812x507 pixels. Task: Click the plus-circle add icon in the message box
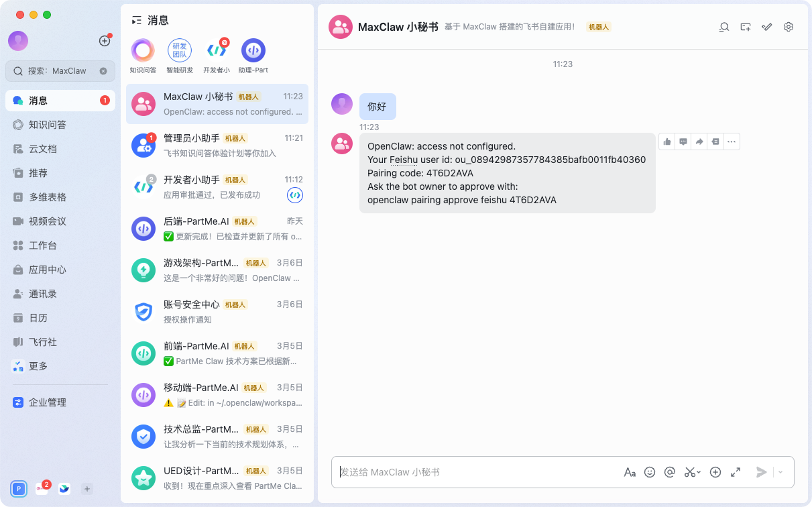[x=715, y=472]
